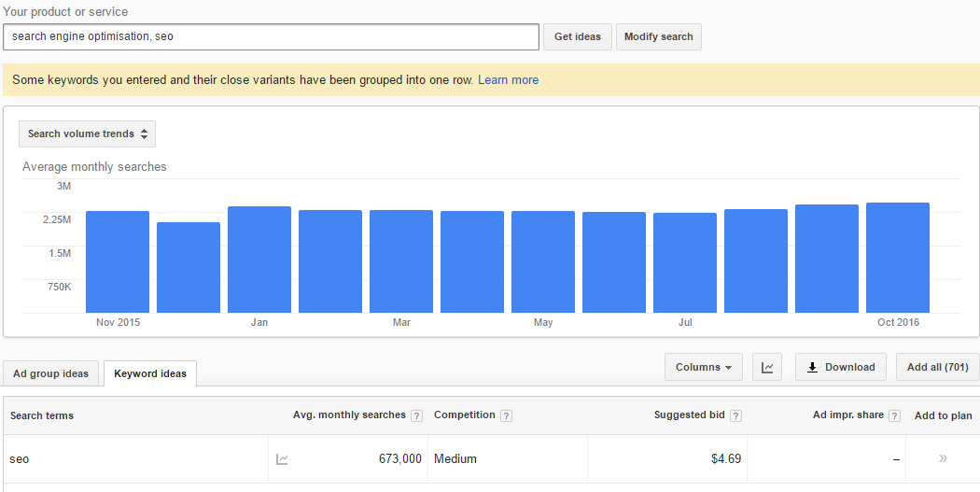The width and height of the screenshot is (980, 492).
Task: Click Add all (701) button
Action: 937,367
